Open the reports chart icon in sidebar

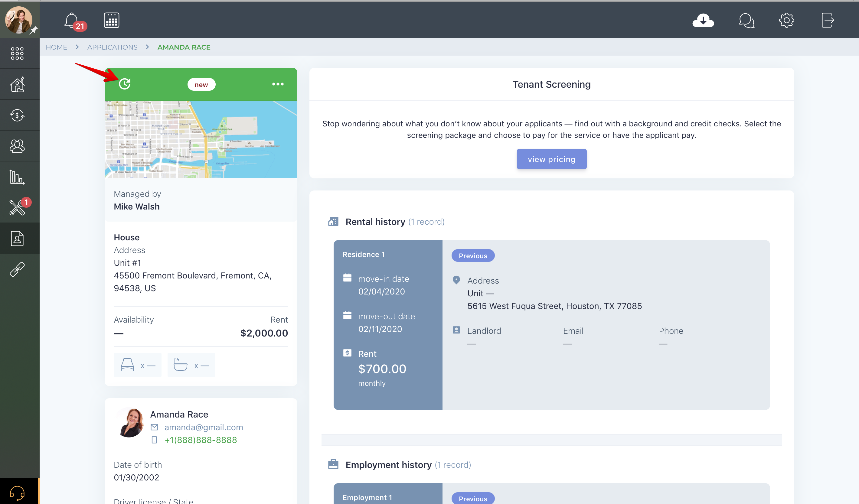pos(17,177)
